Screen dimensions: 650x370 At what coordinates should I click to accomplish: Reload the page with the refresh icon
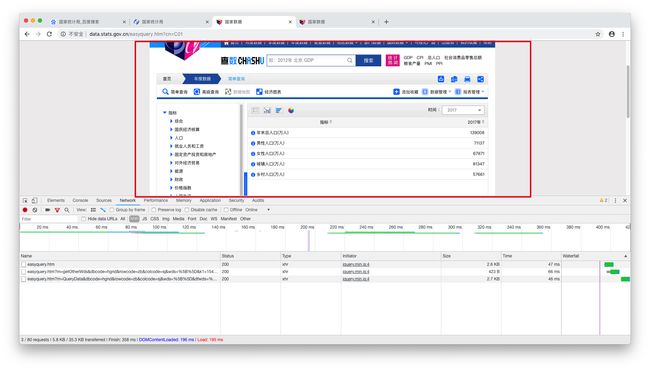[x=49, y=34]
